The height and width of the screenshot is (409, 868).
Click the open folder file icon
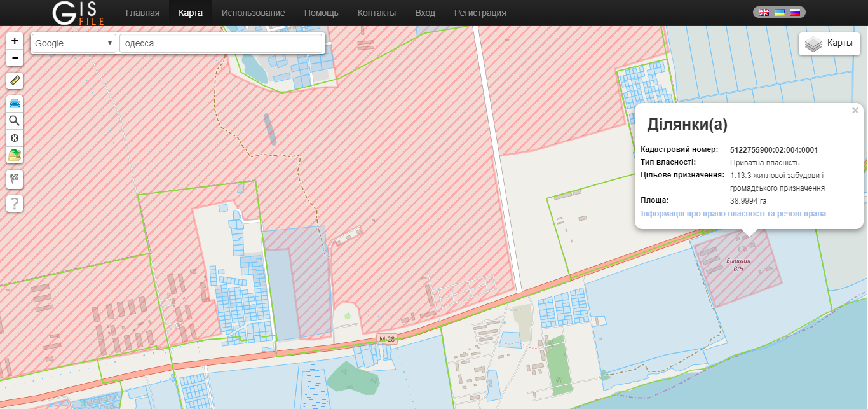click(x=15, y=155)
